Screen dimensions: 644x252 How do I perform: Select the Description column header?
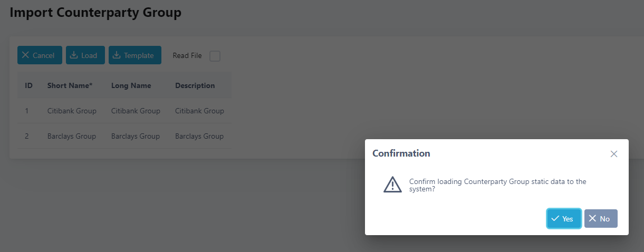[x=195, y=85]
